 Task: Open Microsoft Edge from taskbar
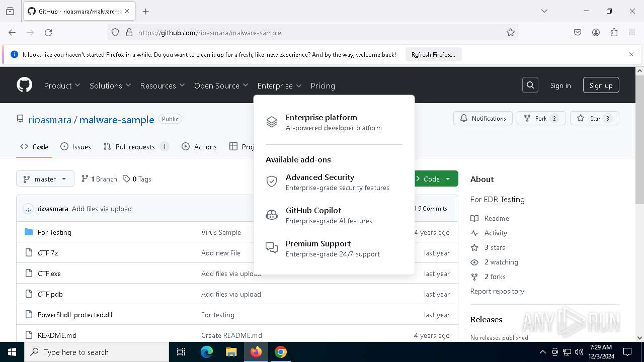coord(207,352)
